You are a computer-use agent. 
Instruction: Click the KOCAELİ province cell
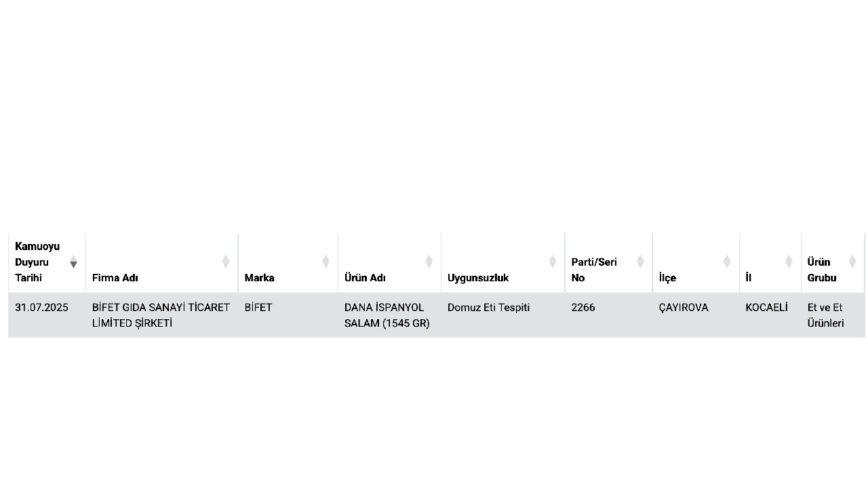(766, 308)
